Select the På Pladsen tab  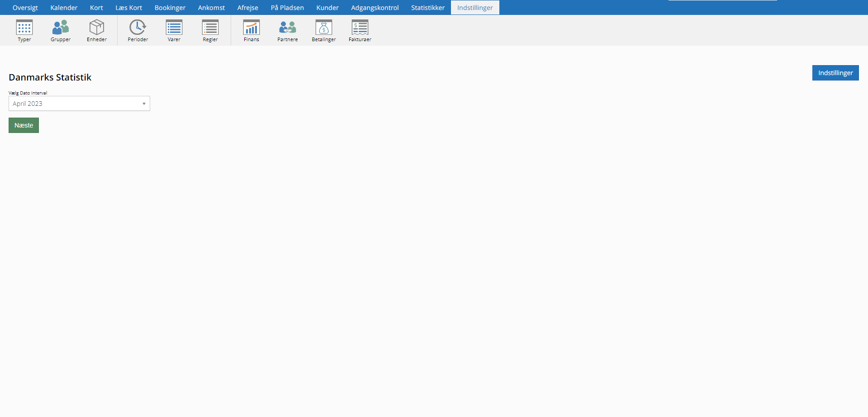click(287, 8)
